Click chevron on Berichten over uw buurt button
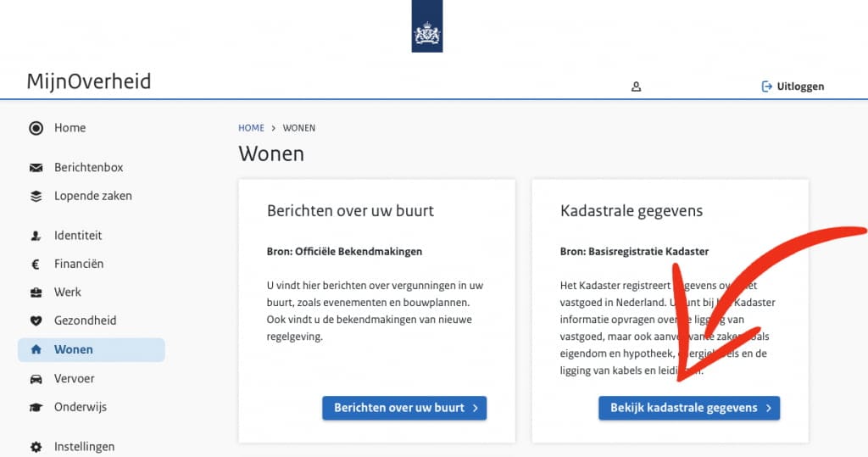Image resolution: width=868 pixels, height=457 pixels. 476,409
